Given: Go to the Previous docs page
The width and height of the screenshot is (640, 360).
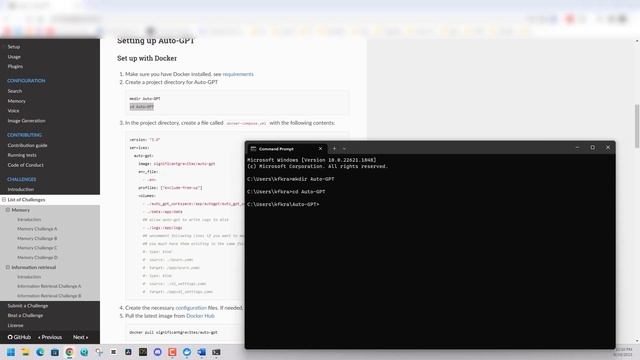Looking at the screenshot, I should [50, 337].
